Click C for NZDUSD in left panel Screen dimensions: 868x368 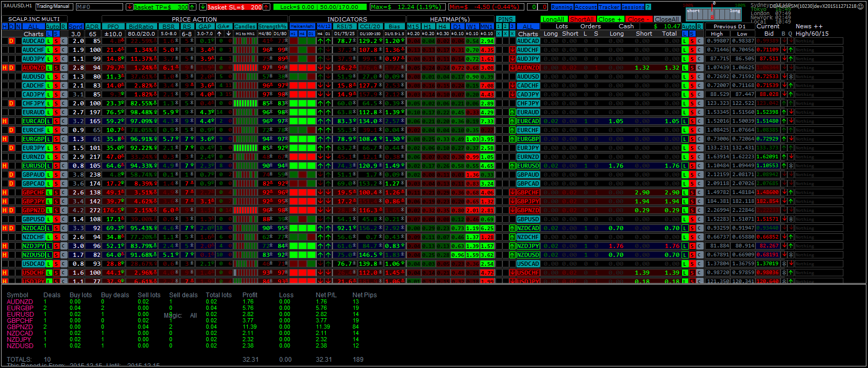63,255
